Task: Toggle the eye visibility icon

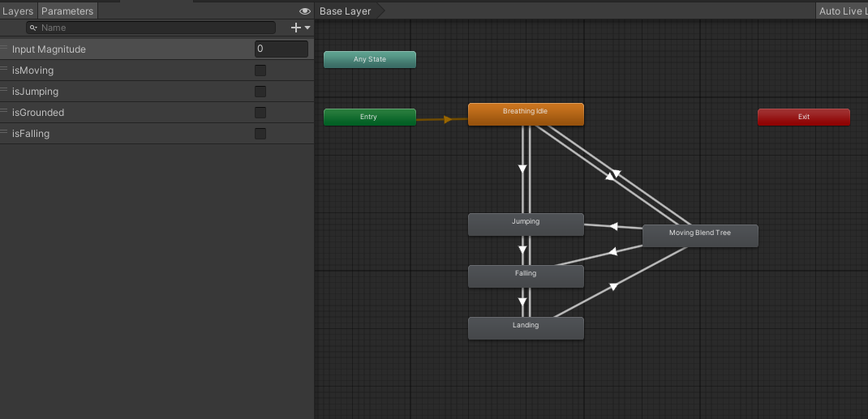Action: [x=305, y=11]
